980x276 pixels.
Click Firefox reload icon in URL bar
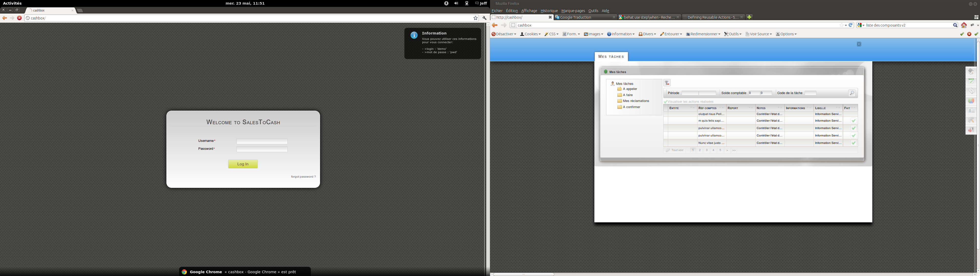(x=851, y=25)
